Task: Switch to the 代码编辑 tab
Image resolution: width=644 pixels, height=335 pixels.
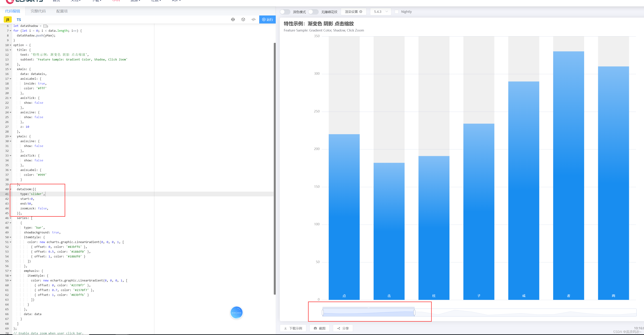Action: coord(12,11)
